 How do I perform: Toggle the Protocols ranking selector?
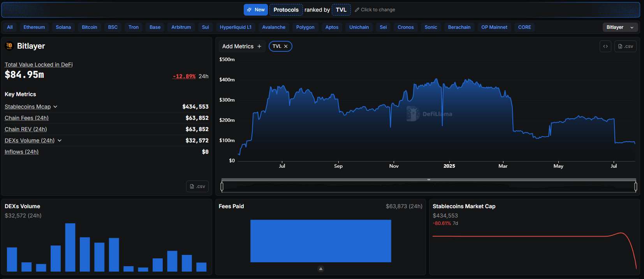pyautogui.click(x=286, y=10)
